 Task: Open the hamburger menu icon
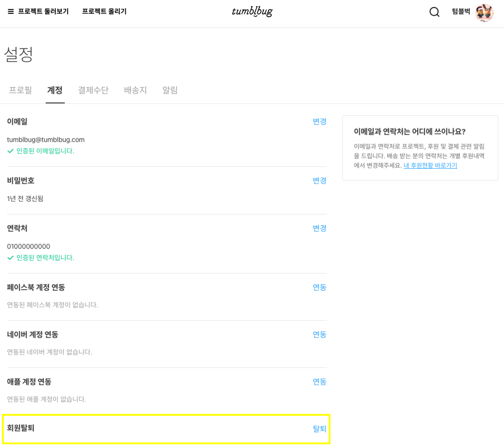pyautogui.click(x=11, y=11)
